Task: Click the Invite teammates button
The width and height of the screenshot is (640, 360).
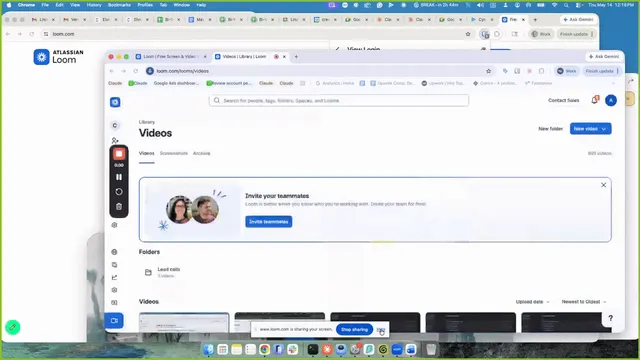Action: pyautogui.click(x=269, y=222)
